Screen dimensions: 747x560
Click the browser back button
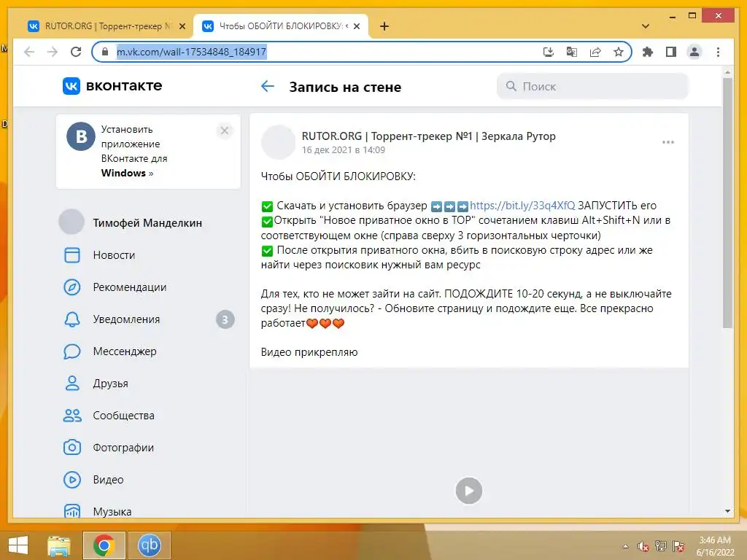coord(29,52)
